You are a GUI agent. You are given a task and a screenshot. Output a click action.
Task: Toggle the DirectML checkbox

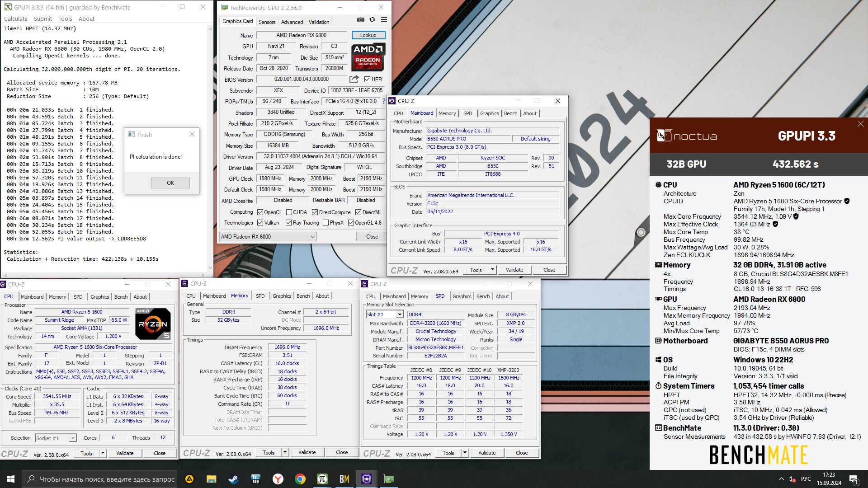point(358,212)
